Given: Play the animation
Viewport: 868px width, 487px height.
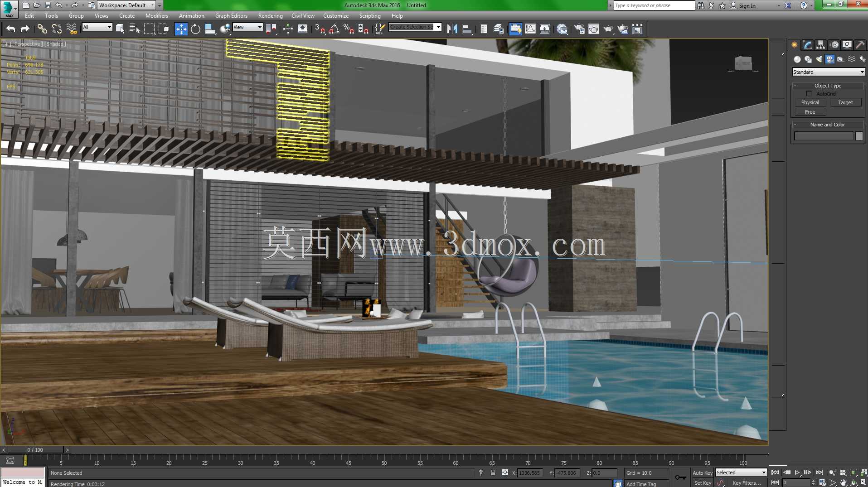Looking at the screenshot, I should point(797,473).
